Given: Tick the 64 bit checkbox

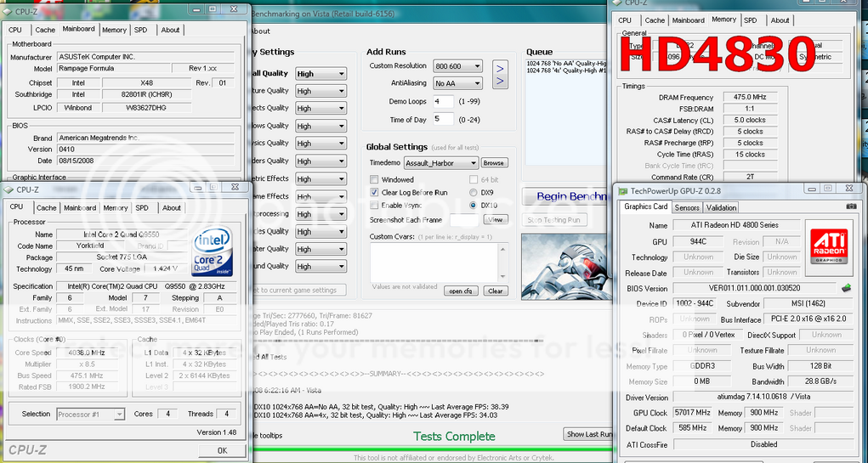Looking at the screenshot, I should [x=474, y=179].
